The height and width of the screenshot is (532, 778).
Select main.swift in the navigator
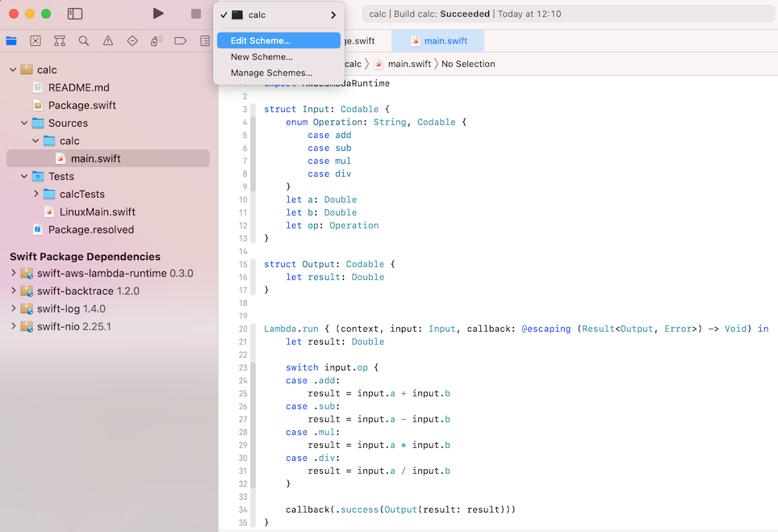point(108,158)
